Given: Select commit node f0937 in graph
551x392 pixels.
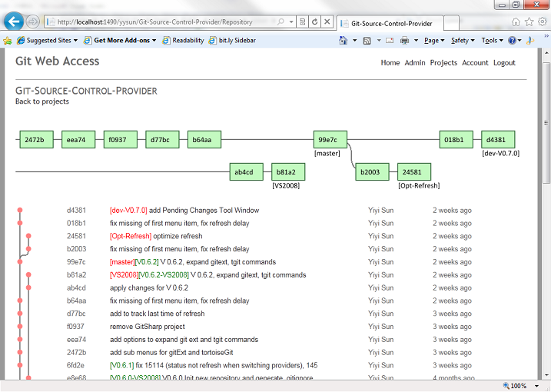Looking at the screenshot, I should [121, 140].
